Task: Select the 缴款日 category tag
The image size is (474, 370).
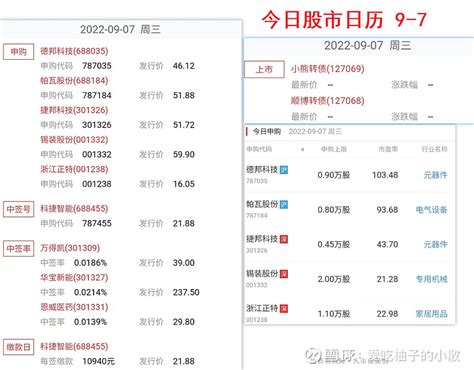Action: pyautogui.click(x=18, y=347)
